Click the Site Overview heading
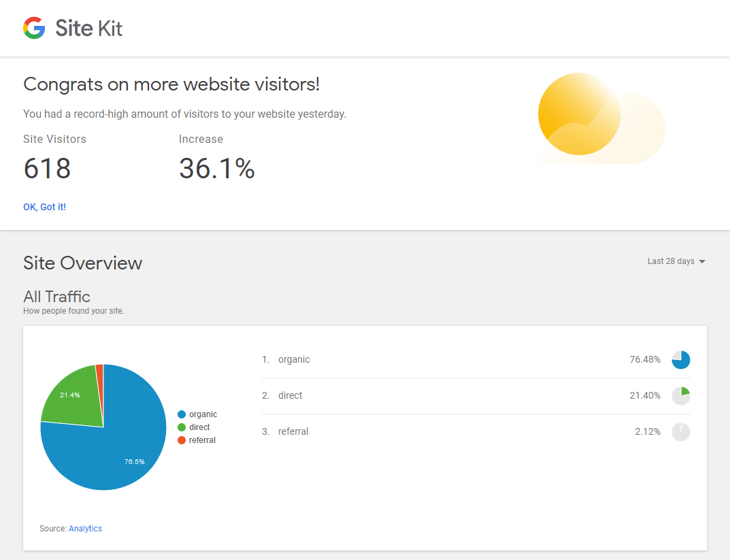The image size is (730, 560). click(x=82, y=263)
